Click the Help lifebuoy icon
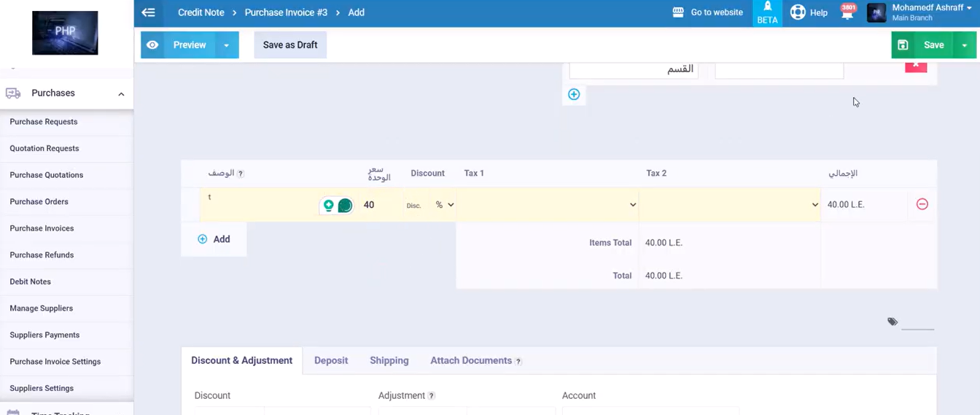 798,12
